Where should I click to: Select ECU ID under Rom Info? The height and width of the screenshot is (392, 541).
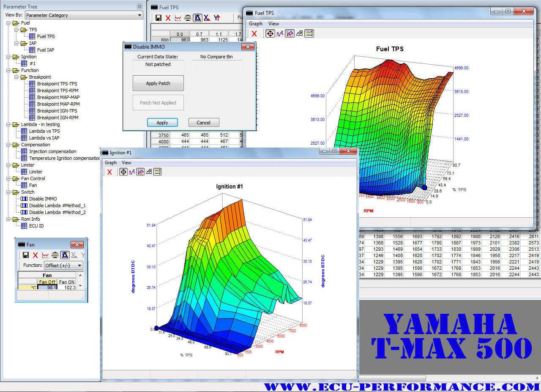point(36,226)
